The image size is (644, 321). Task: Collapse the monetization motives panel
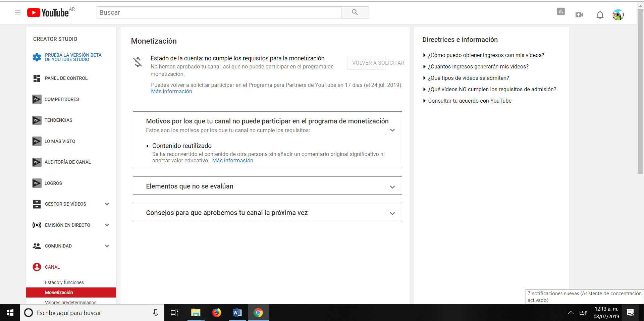pos(392,130)
